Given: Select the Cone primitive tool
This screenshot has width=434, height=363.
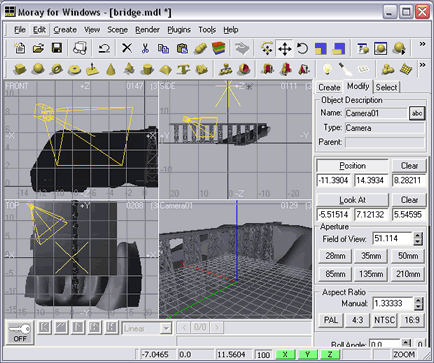Looking at the screenshot, I should tap(111, 69).
